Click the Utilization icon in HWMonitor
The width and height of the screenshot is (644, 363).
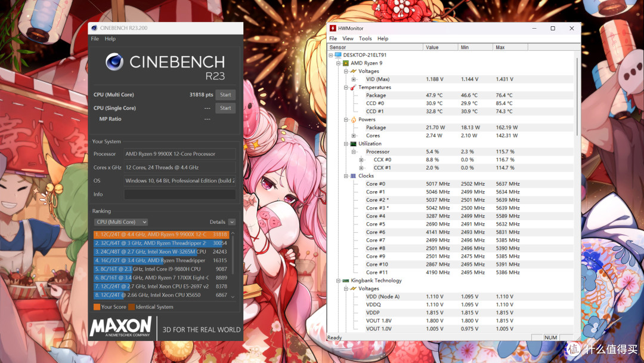pyautogui.click(x=353, y=144)
